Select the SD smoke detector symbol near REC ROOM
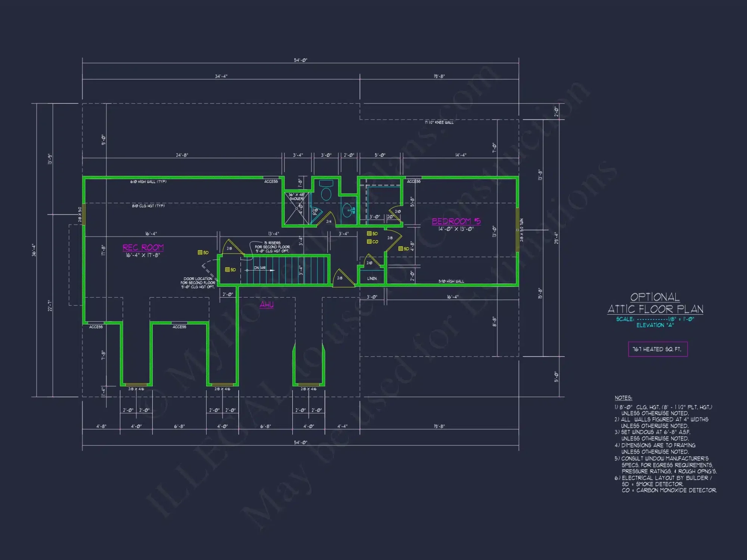Viewport: 747px width, 560px height. (x=199, y=252)
